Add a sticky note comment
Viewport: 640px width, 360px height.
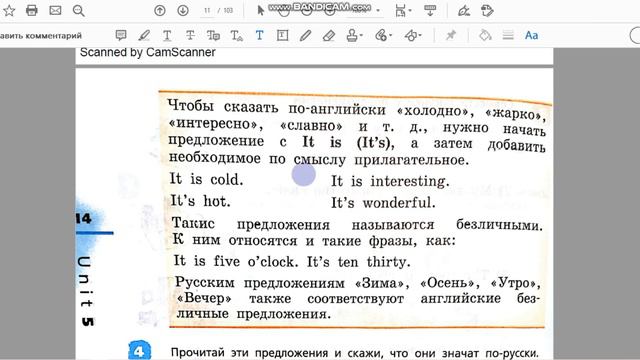click(x=121, y=36)
